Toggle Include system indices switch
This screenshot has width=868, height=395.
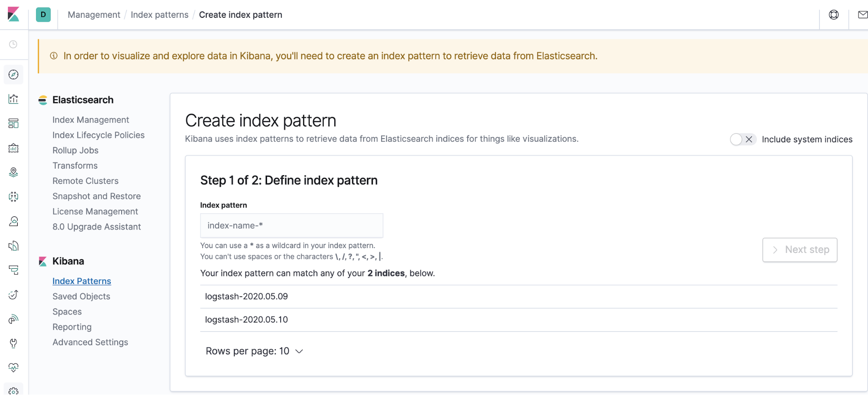[x=743, y=139]
